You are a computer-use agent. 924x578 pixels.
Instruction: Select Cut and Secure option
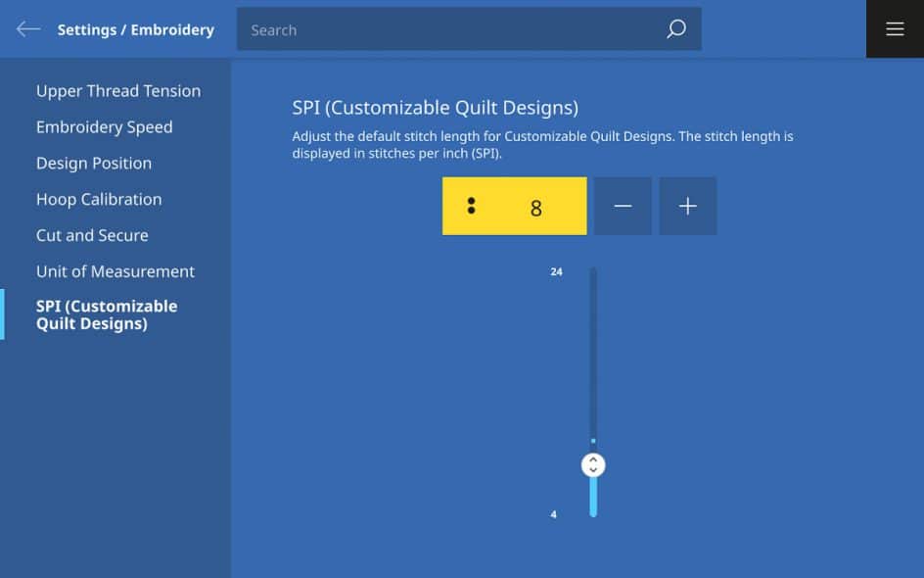click(92, 236)
